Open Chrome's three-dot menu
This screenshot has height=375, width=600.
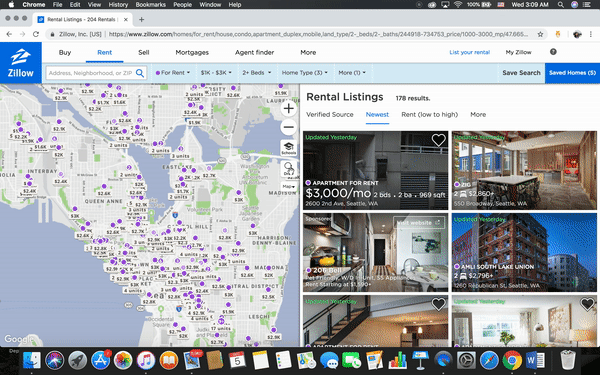591,34
